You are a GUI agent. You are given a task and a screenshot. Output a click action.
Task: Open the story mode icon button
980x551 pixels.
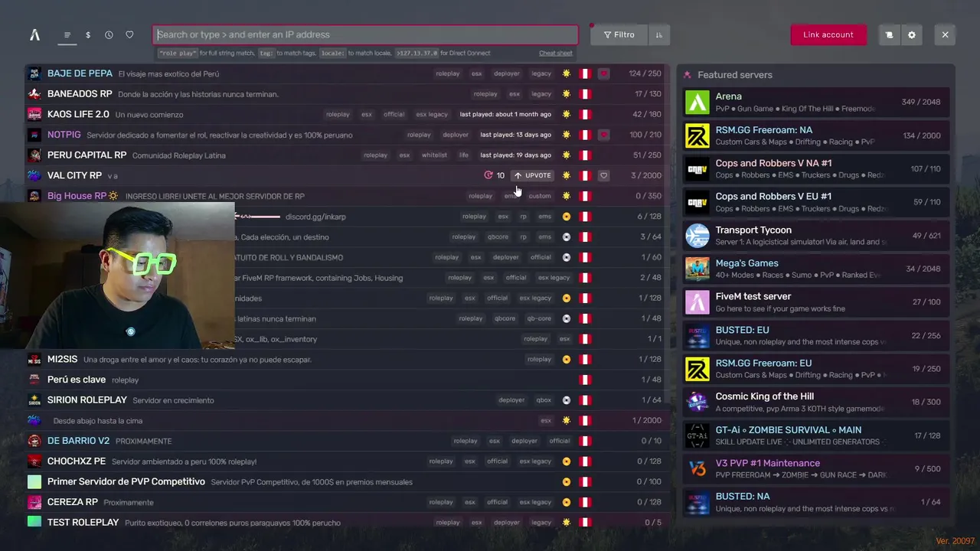[x=889, y=34]
